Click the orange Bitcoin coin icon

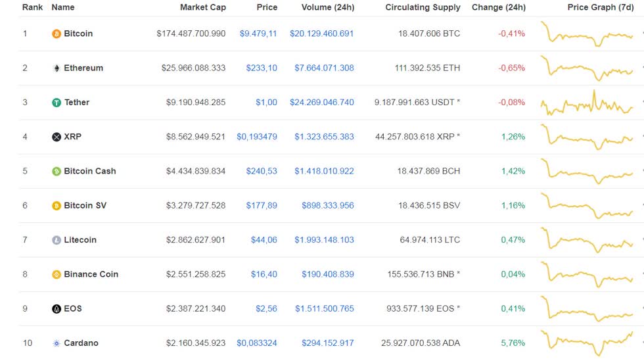(57, 34)
